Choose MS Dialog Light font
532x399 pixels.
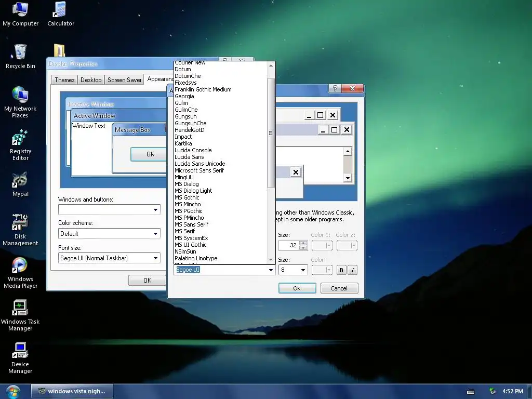point(220,191)
